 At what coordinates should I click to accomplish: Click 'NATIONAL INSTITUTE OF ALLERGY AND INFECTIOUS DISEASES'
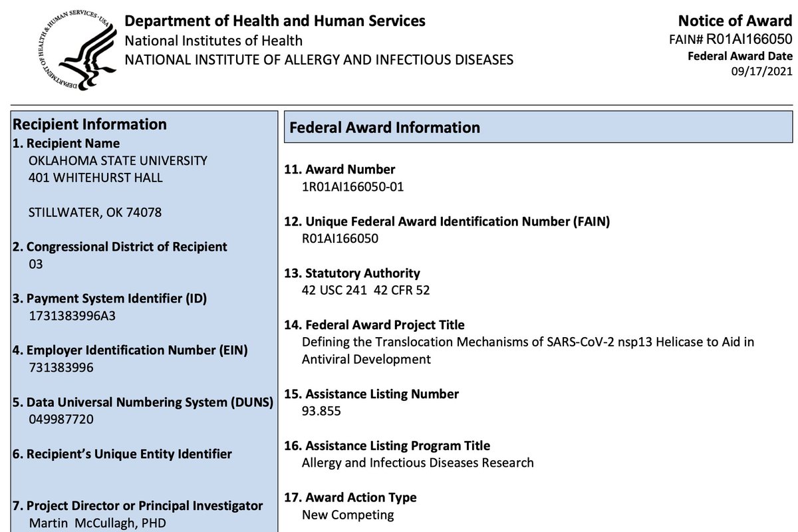pos(319,60)
